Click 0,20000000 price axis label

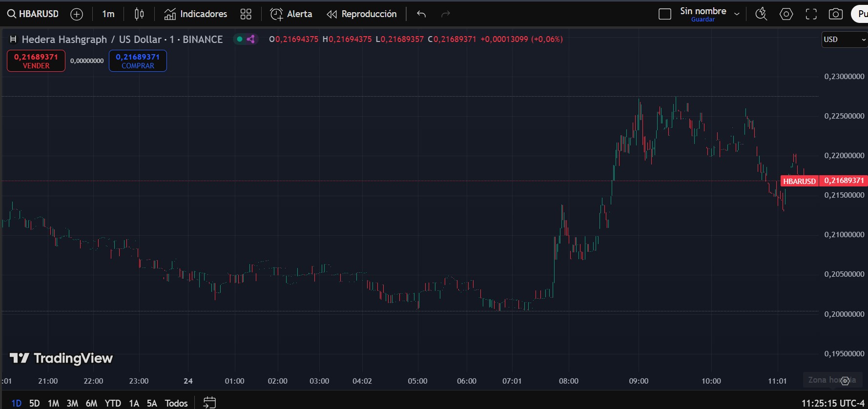pyautogui.click(x=844, y=314)
